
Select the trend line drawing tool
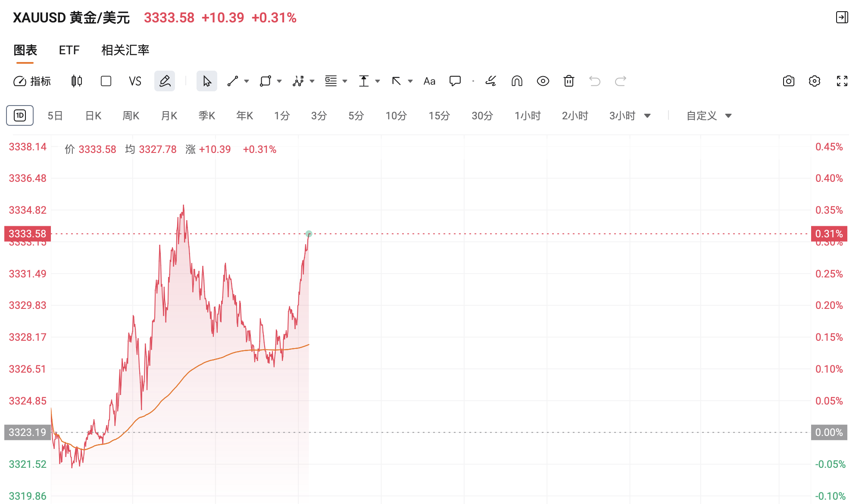(x=233, y=81)
